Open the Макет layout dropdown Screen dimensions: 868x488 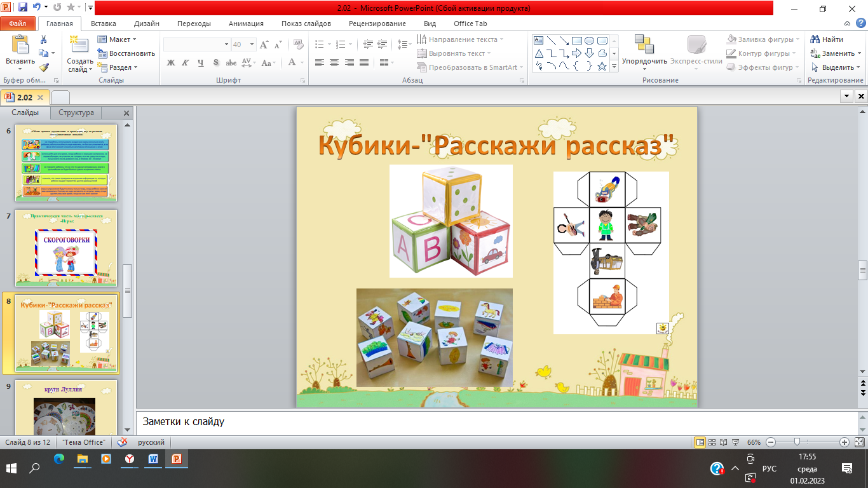coord(117,39)
